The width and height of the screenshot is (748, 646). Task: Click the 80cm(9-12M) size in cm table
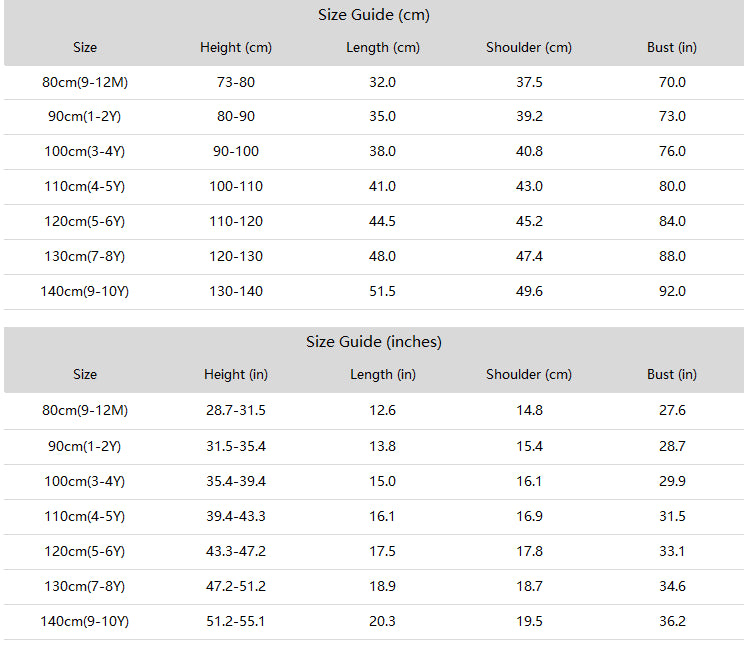click(x=85, y=82)
